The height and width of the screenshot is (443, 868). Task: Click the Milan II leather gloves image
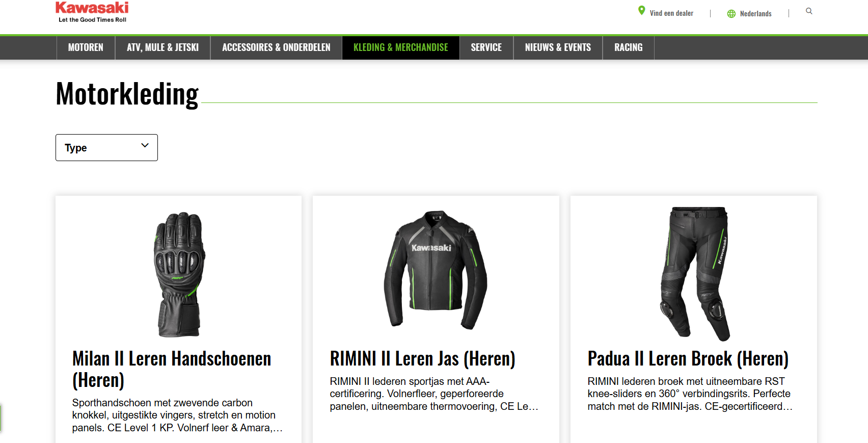click(x=179, y=274)
